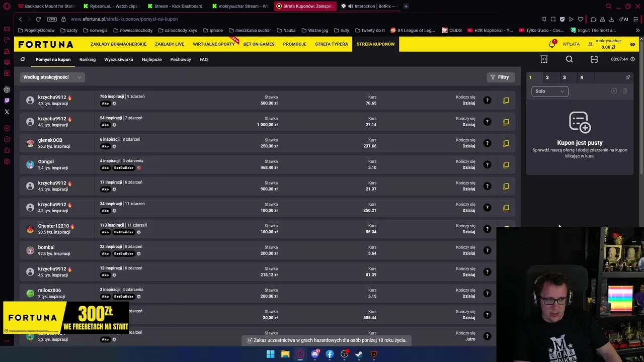Image resolution: width=644 pixels, height=362 pixels.
Task: Show details question mark for Chester12210's coupon
Action: click(x=487, y=229)
